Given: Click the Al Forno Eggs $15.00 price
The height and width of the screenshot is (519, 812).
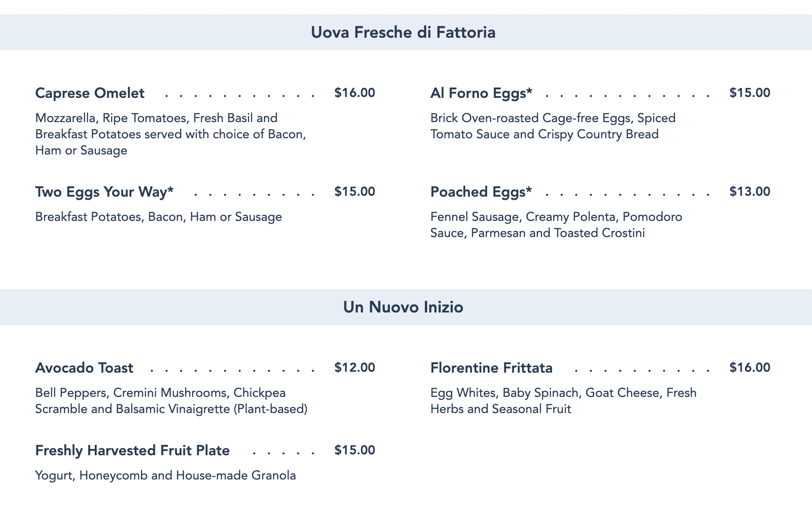Looking at the screenshot, I should pyautogui.click(x=750, y=93).
